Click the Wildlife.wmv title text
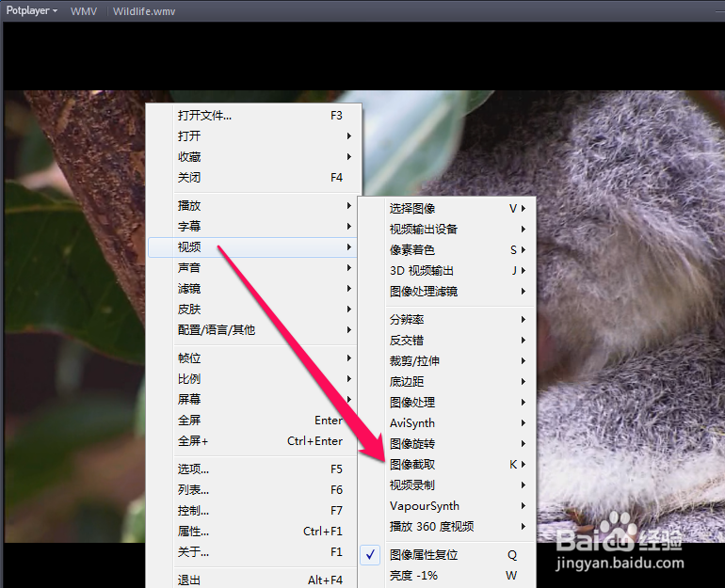 coord(144,11)
